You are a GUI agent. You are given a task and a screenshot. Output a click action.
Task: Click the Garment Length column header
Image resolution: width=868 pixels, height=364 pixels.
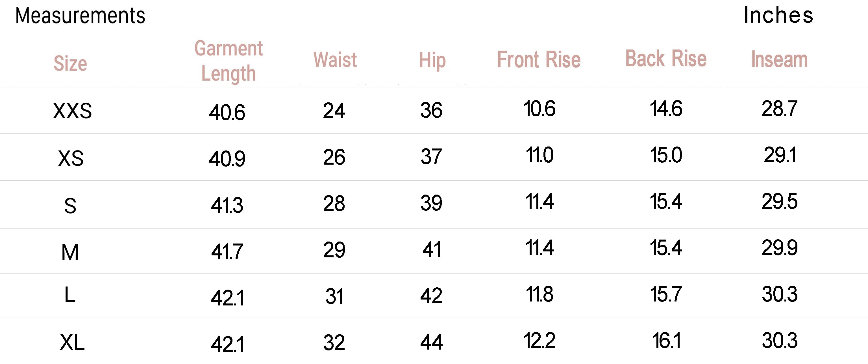229,61
